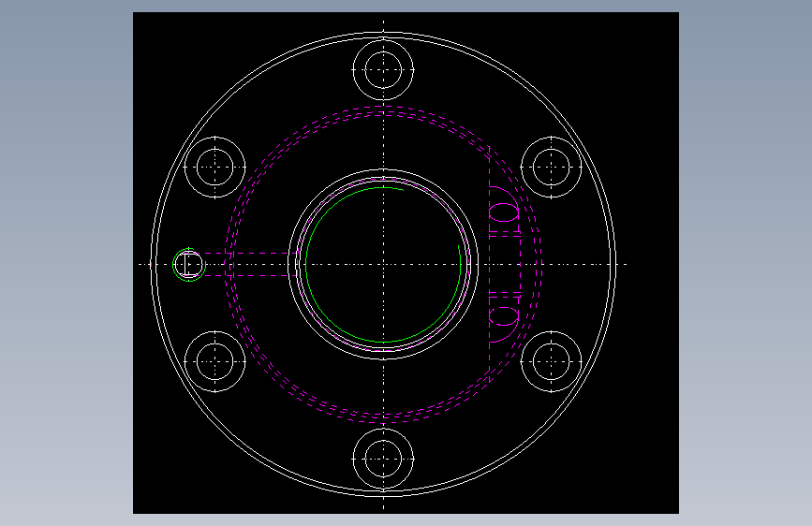Click the small green circle on left
812x526 pixels.
coord(189,265)
